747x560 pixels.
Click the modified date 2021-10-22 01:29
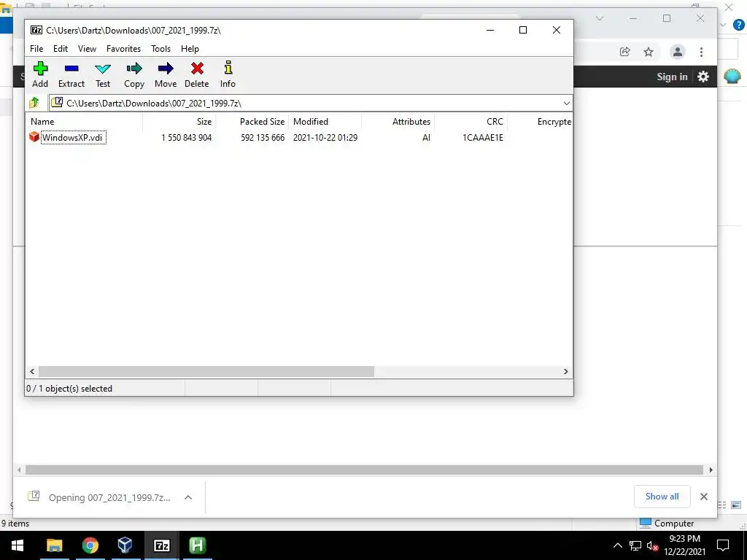(x=325, y=138)
